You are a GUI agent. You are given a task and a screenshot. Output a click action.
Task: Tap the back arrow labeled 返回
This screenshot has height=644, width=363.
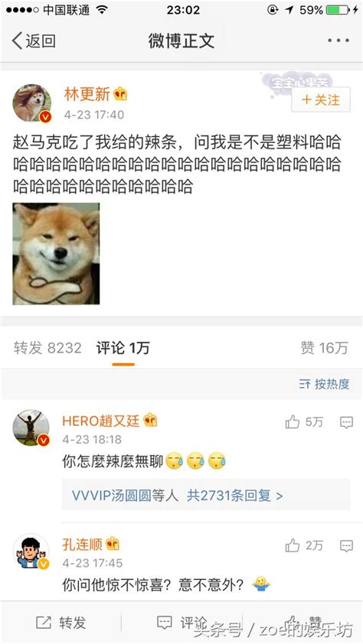click(x=34, y=41)
